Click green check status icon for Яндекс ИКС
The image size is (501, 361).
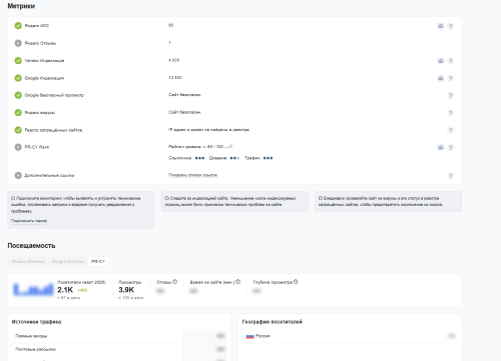coord(18,26)
